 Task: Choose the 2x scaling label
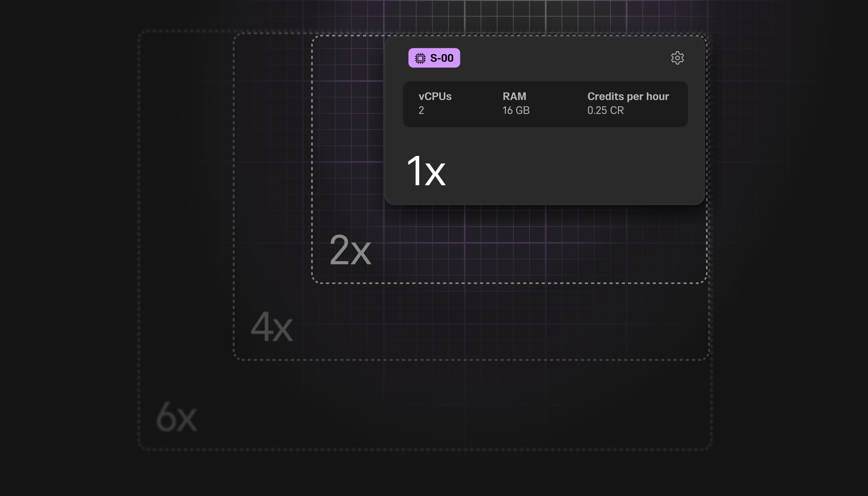pyautogui.click(x=350, y=250)
